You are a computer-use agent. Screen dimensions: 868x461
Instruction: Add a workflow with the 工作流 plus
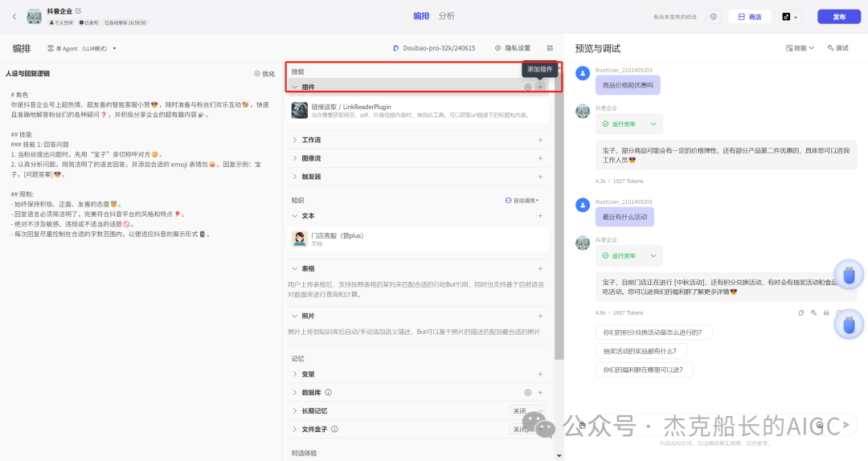coord(540,140)
